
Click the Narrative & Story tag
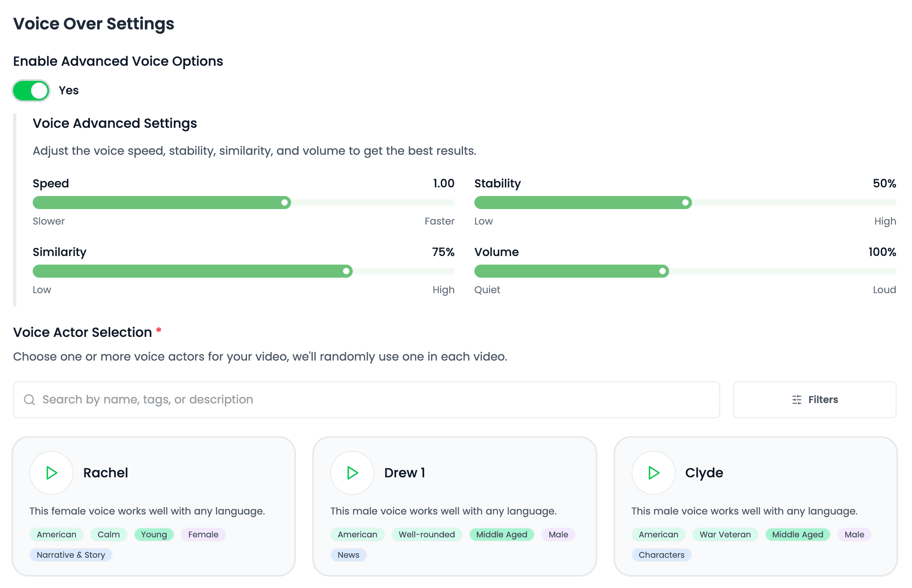(71, 555)
